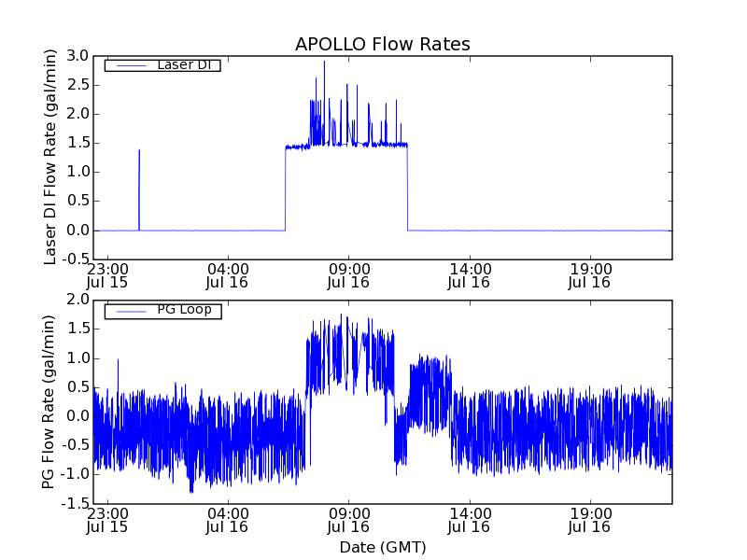The height and width of the screenshot is (560, 747).
Task: Click "14:00 Jul 16" under the Laser DI plot
Action: (470, 275)
